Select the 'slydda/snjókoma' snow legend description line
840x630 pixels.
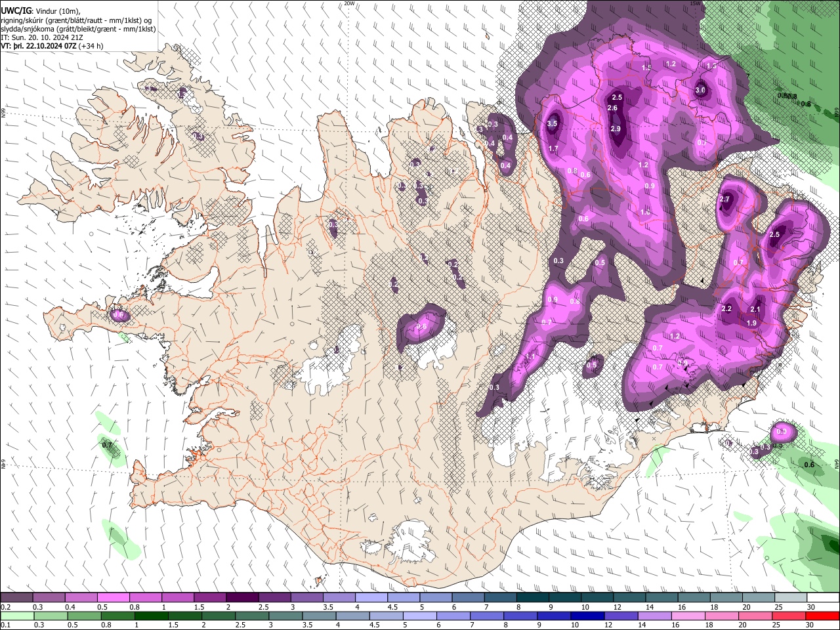pos(78,30)
